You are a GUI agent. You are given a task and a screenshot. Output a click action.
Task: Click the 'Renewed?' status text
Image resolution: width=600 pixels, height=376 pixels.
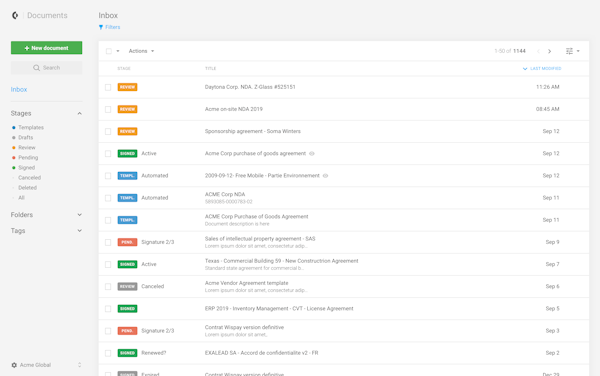pos(153,353)
